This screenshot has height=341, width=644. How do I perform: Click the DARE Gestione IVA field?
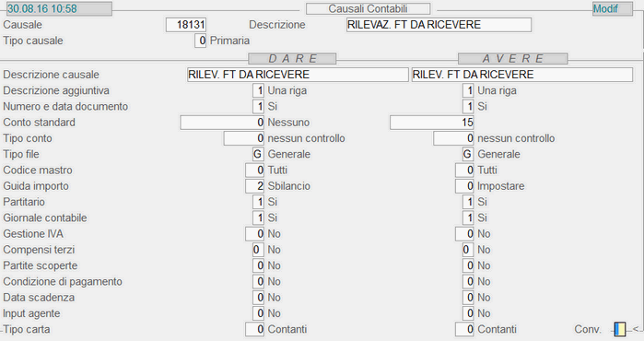[x=254, y=234]
